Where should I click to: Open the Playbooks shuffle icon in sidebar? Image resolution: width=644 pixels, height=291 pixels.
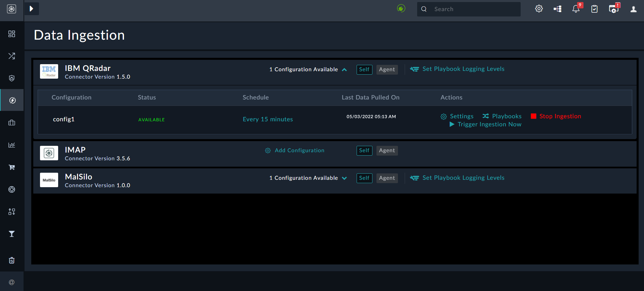12,56
